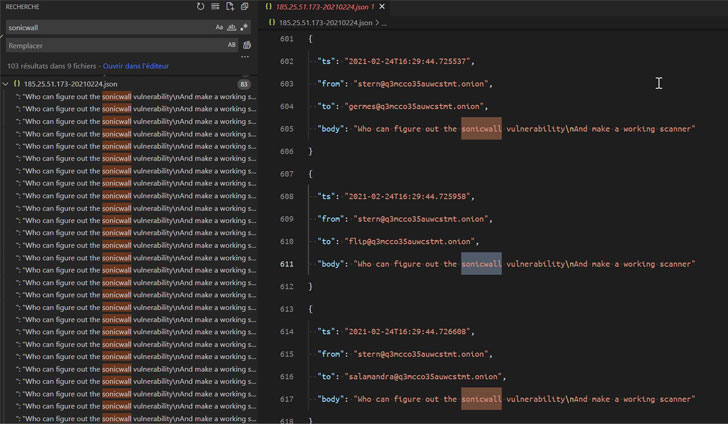
Task: Close the 185.25.51.173-20210224.json tab
Action: pyautogui.click(x=382, y=7)
